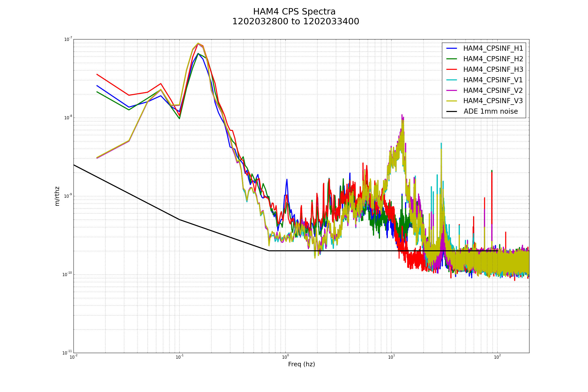Screen dimensions: 588x392
Task: Click the yellow HAM4_CPSINF_V3 legend line
Action: (452, 101)
